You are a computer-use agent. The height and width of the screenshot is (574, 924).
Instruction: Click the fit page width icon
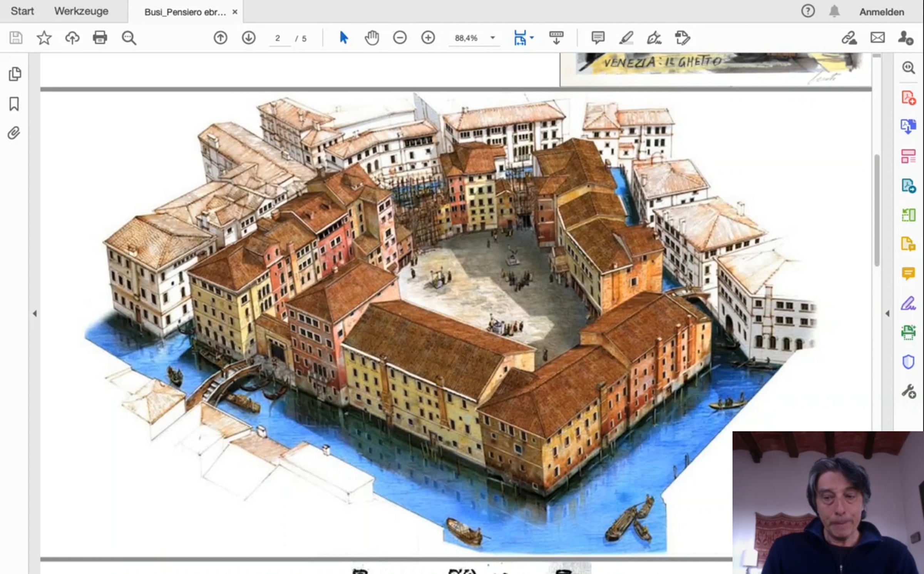520,38
